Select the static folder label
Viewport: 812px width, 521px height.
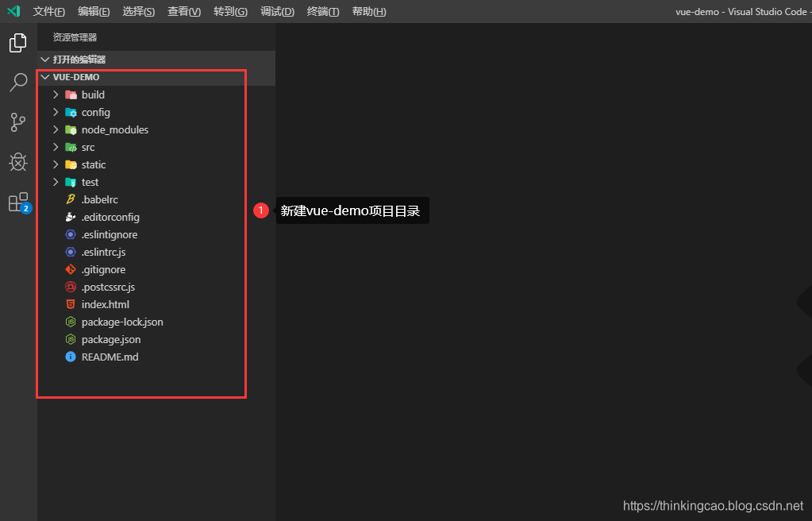coord(94,165)
